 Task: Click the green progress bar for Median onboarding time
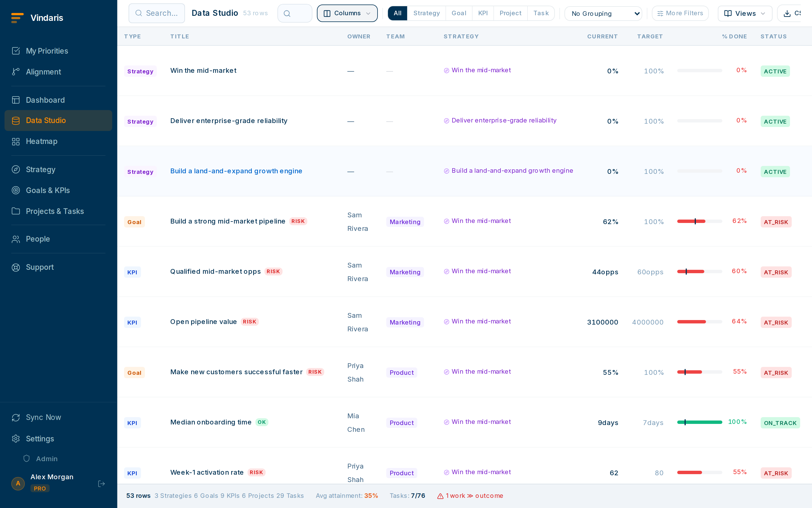pos(699,422)
